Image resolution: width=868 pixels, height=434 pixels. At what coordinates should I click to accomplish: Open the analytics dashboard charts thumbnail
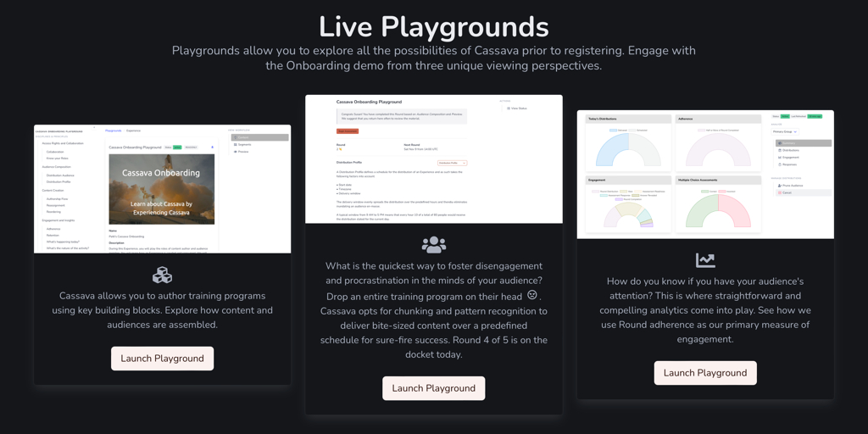(705, 175)
